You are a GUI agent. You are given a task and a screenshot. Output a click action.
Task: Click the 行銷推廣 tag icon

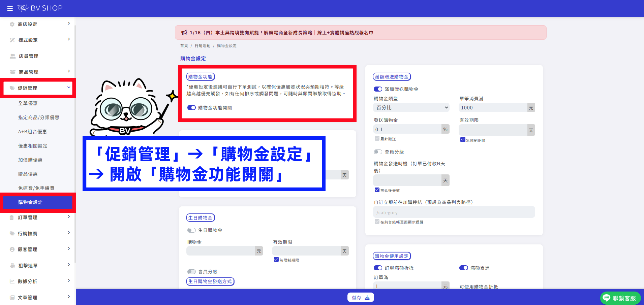point(12,234)
